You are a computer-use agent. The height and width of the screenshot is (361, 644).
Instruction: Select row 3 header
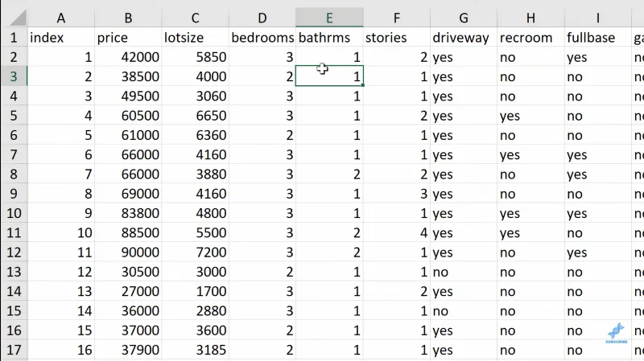(14, 76)
